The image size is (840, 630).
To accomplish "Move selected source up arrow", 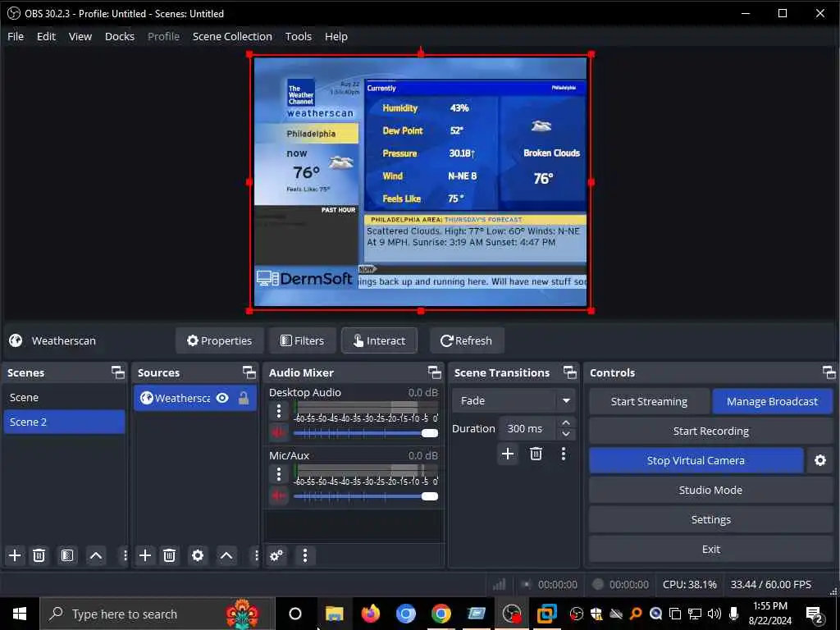I will coord(226,555).
